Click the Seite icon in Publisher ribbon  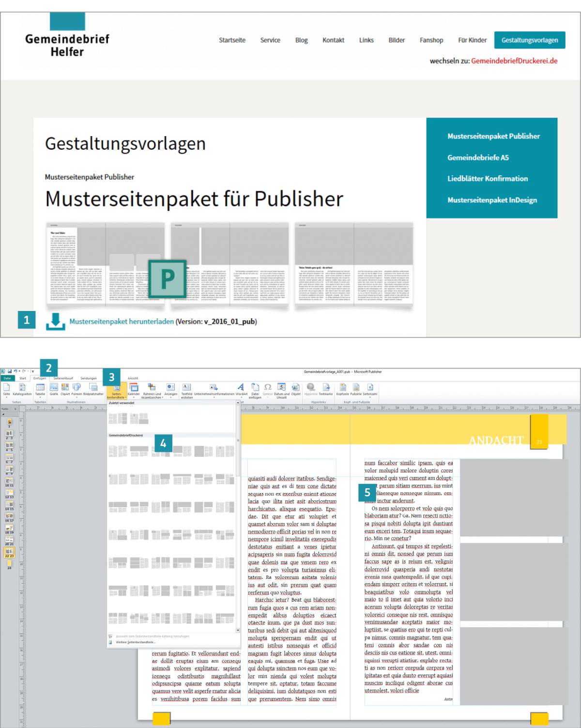(x=6, y=389)
